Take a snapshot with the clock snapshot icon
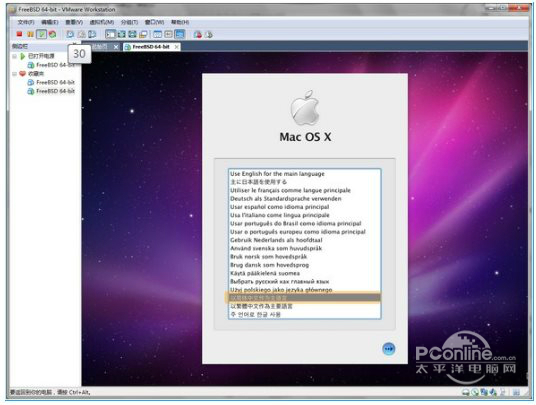536x405 pixels. point(70,34)
